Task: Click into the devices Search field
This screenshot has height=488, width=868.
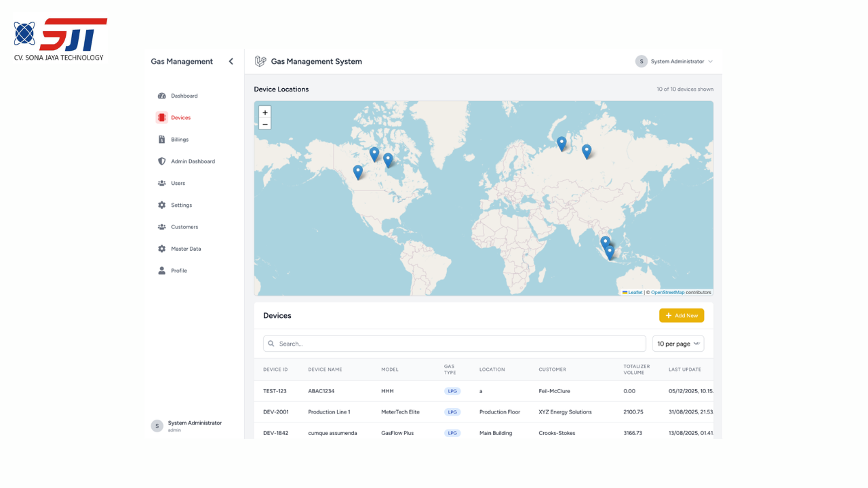Action: click(x=454, y=344)
